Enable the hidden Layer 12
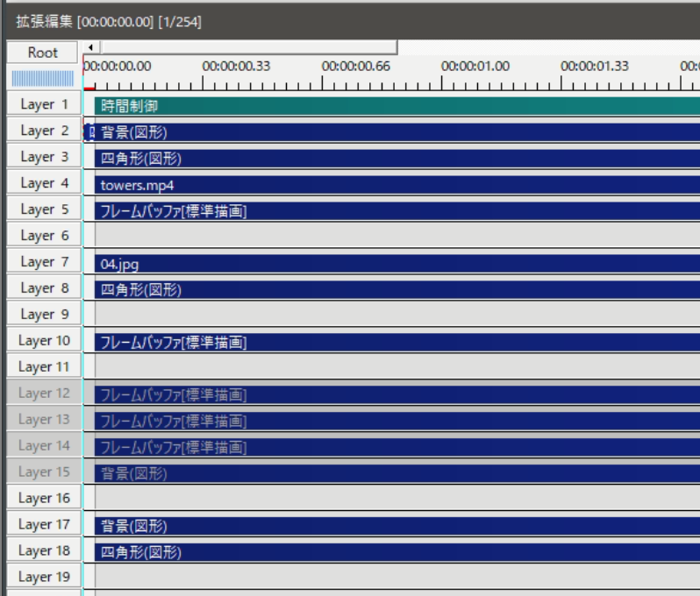The image size is (700, 596). [x=44, y=393]
